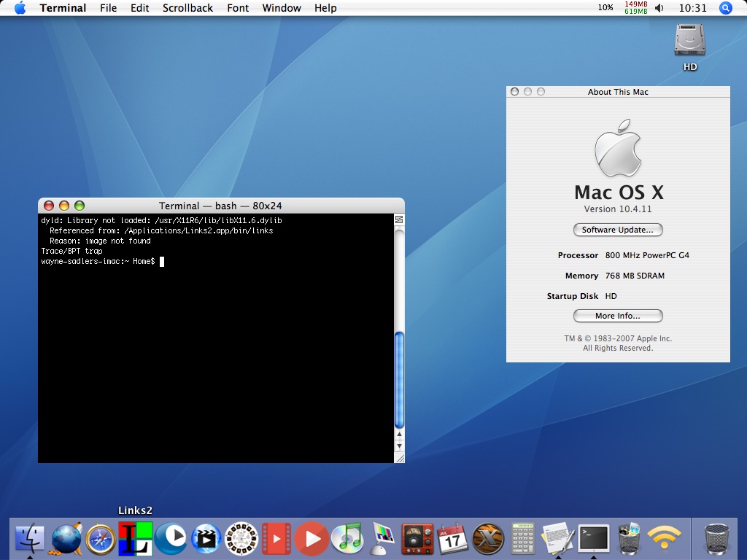Open Finder from the Dock
747x560 pixels.
(x=30, y=539)
